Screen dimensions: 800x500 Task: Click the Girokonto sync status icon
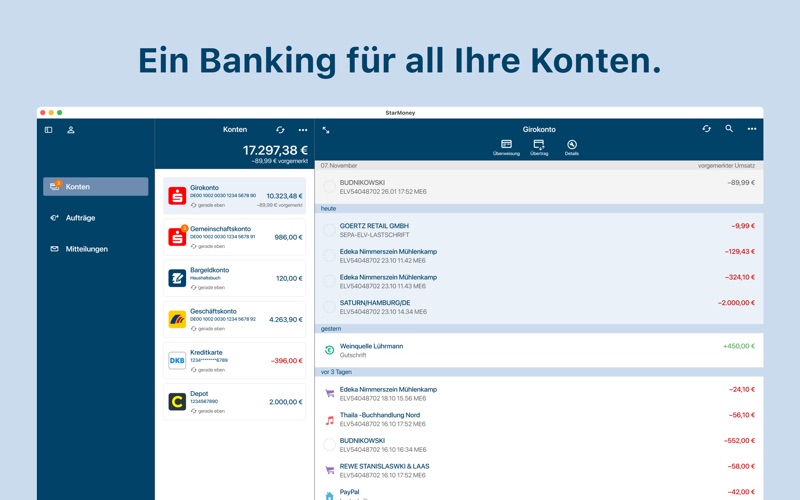pos(193,205)
